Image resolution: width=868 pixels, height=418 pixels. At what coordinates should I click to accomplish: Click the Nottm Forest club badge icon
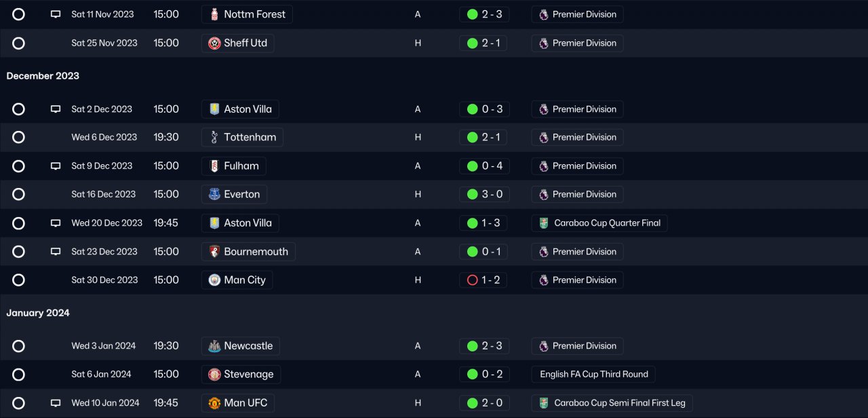click(214, 14)
